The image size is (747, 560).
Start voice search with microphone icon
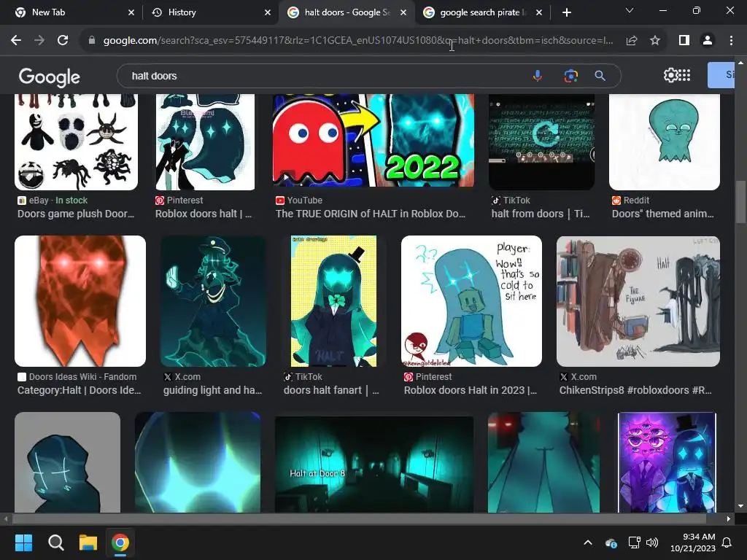pos(538,76)
